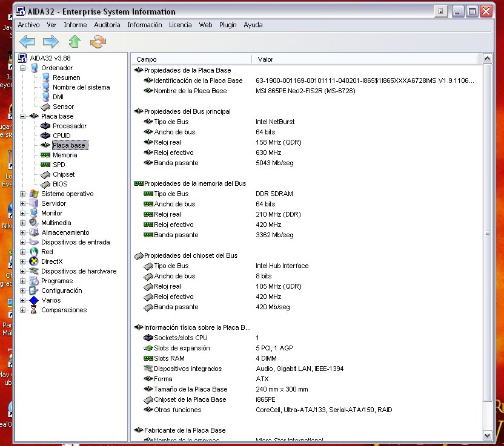
Task: Click the Resumen computer icon
Action: pyautogui.click(x=45, y=77)
